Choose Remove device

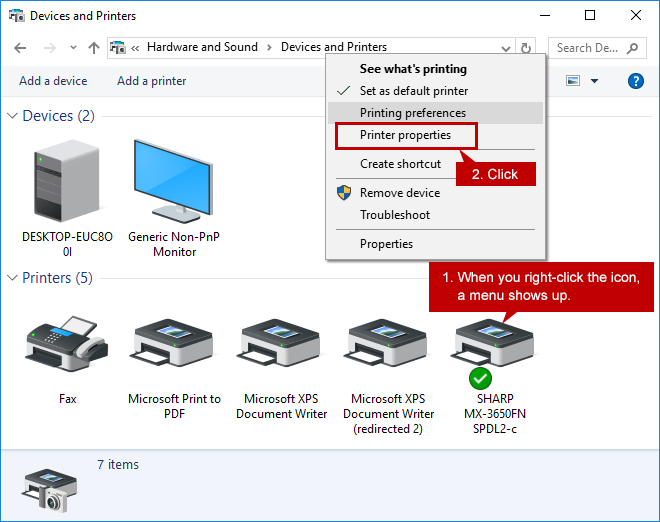(x=400, y=193)
